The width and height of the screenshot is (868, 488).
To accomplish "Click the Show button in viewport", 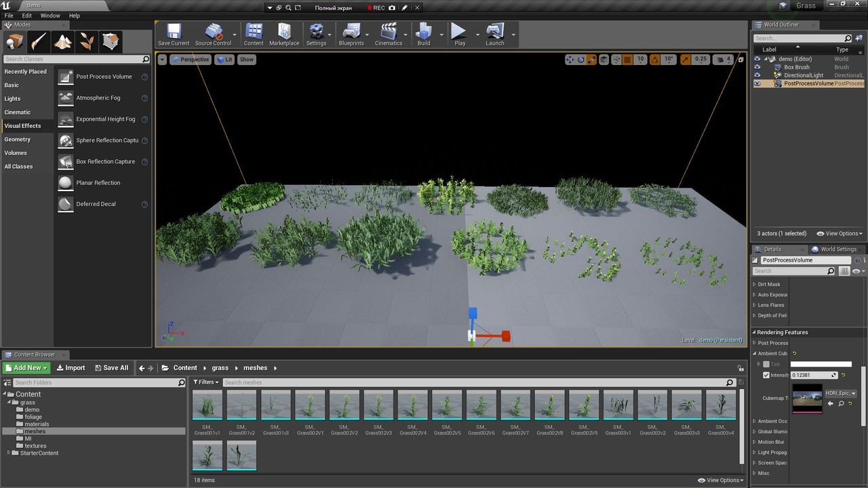I will [x=247, y=60].
